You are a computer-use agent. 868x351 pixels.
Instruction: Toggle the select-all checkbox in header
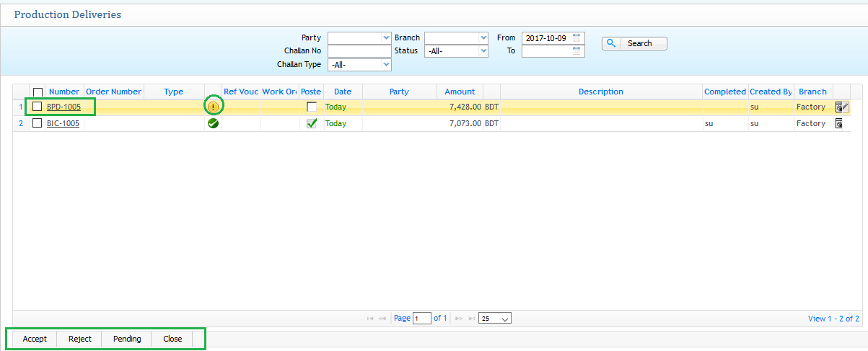pyautogui.click(x=38, y=92)
